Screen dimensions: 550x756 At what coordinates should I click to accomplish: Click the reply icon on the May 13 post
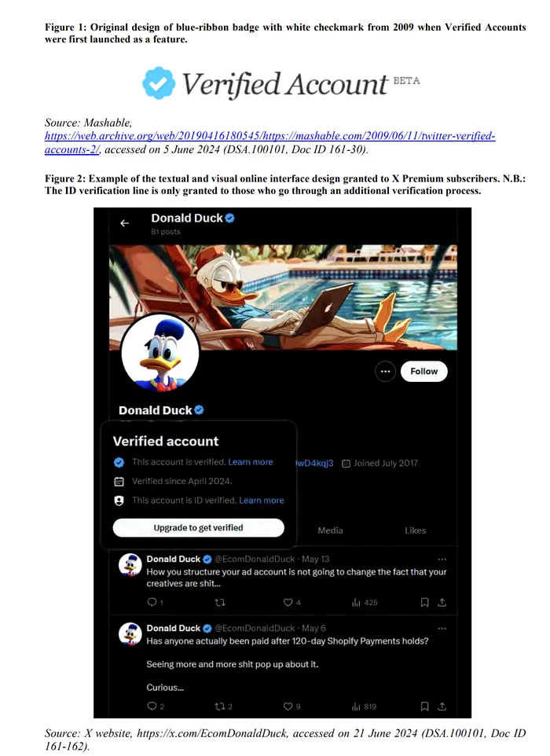click(152, 602)
